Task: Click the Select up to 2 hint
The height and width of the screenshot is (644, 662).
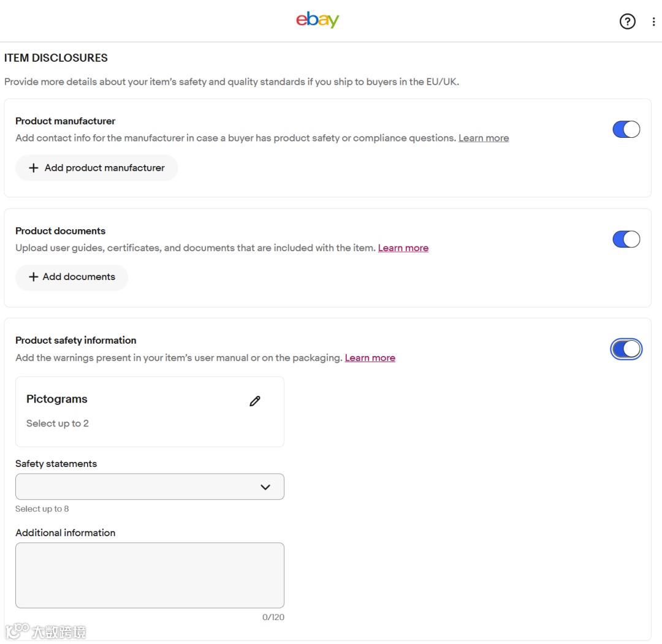Action: point(58,423)
